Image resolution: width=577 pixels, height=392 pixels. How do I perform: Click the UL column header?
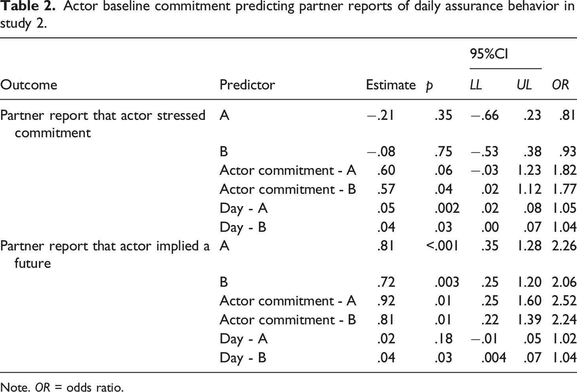click(524, 85)
